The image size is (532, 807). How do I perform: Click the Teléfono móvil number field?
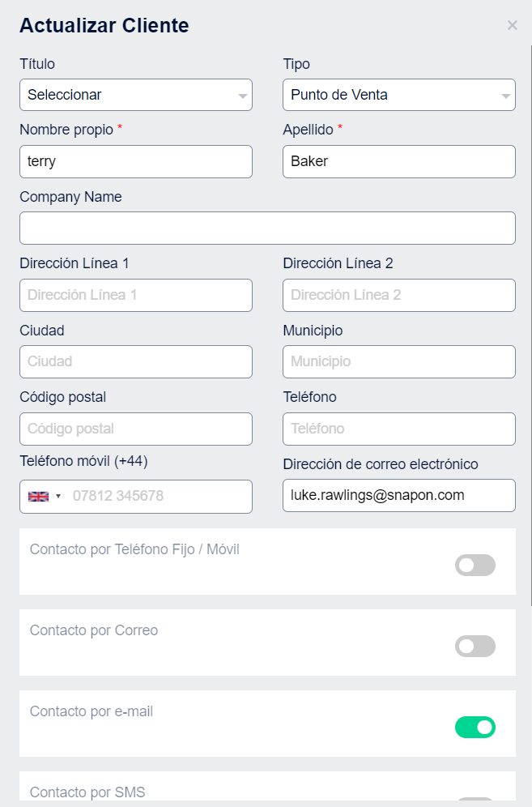point(158,496)
